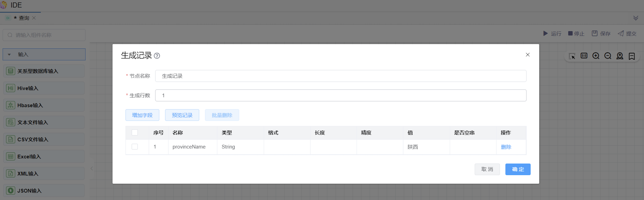This screenshot has height=200, width=644.
Task: Collapse the left sidebar using the arrow handle
Action: coord(92,168)
